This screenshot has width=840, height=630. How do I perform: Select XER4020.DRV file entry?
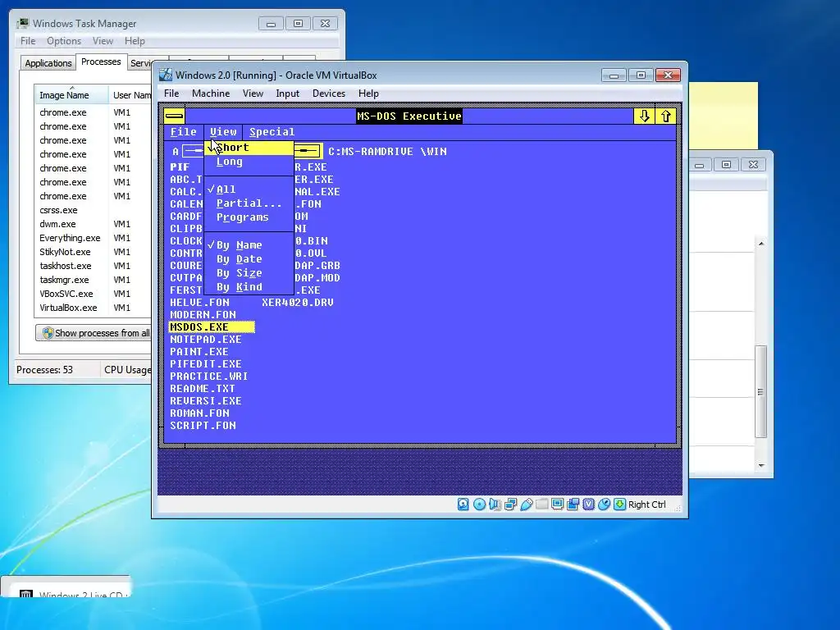pos(297,302)
